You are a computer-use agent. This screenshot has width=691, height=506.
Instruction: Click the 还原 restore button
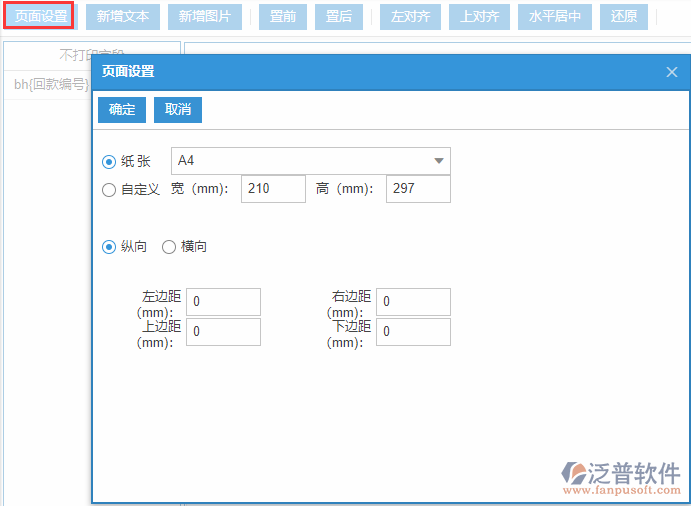(x=624, y=17)
